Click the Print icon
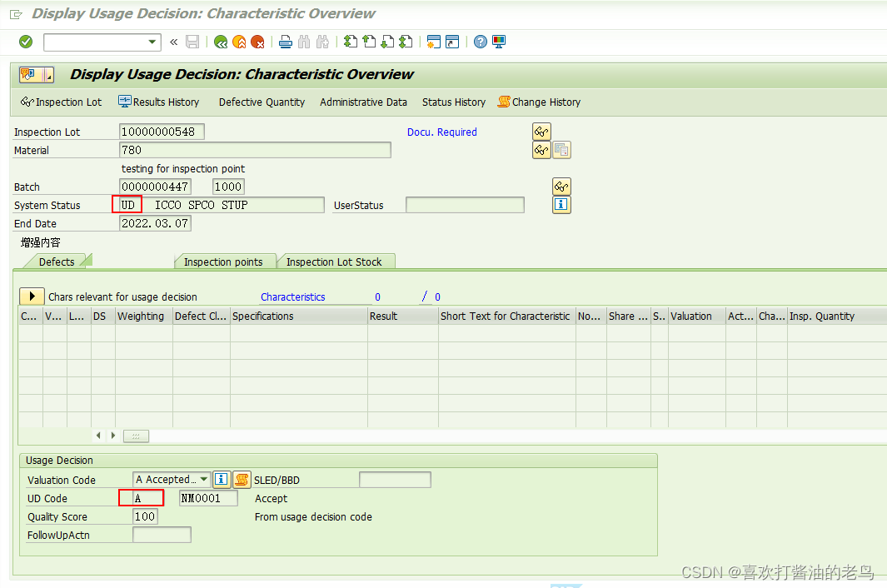The width and height of the screenshot is (887, 588). 286,42
